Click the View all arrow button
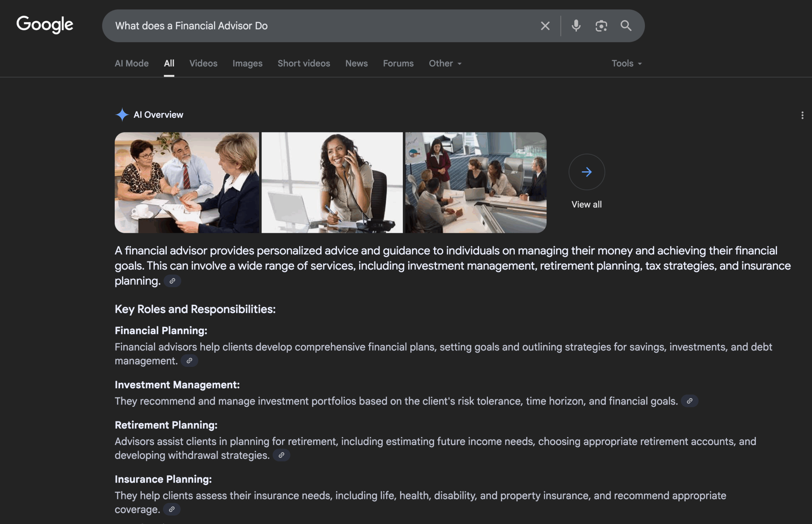812x524 pixels. 586,172
